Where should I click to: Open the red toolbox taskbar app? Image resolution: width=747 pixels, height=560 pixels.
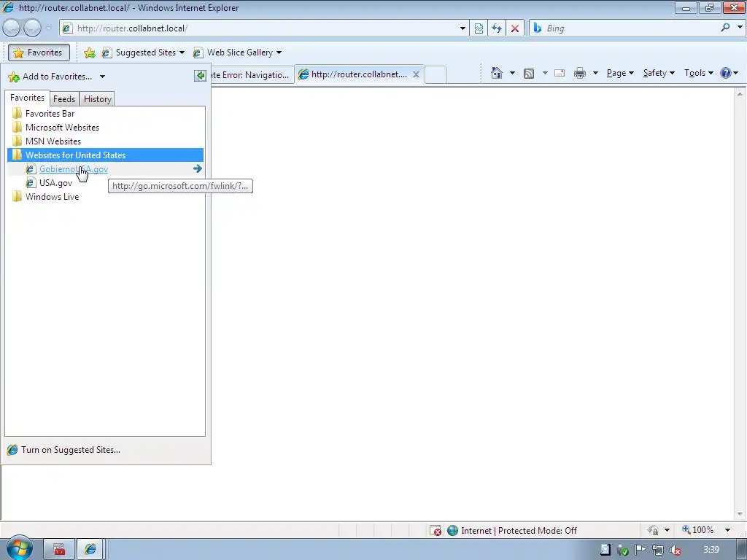[59, 550]
